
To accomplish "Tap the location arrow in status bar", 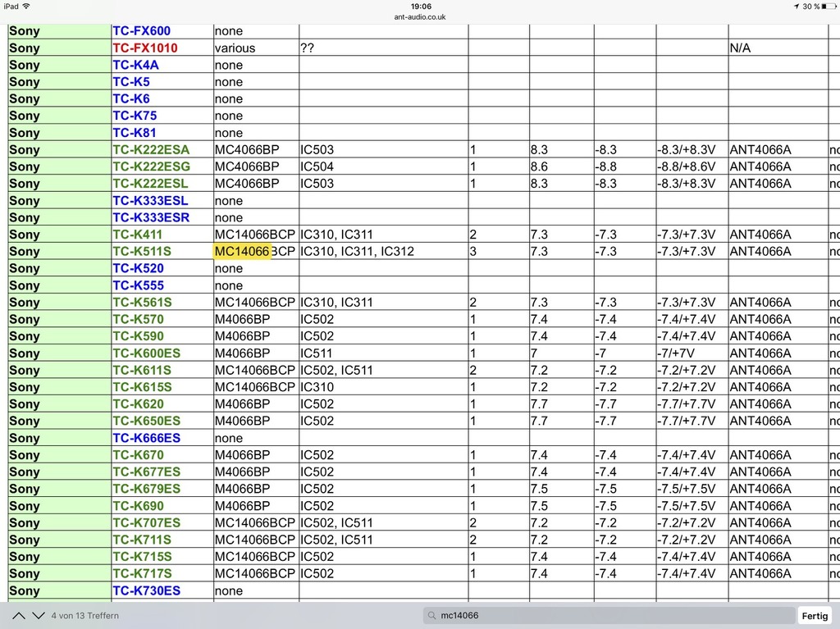I will (796, 7).
